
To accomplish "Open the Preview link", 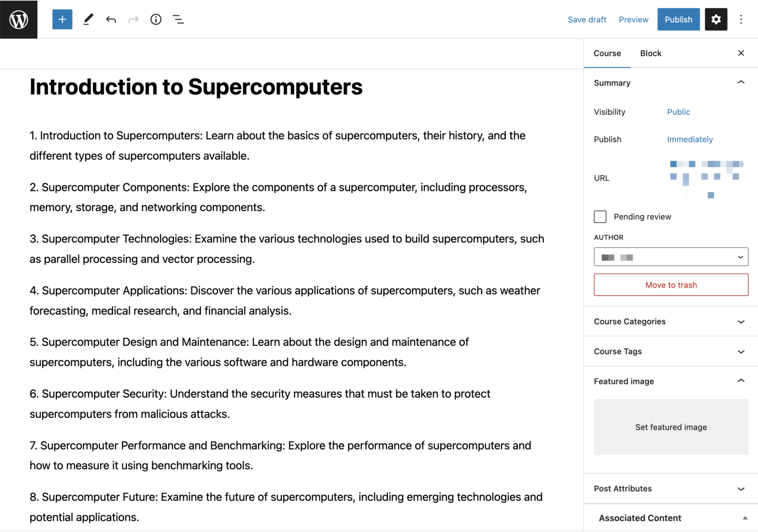I will tap(634, 19).
